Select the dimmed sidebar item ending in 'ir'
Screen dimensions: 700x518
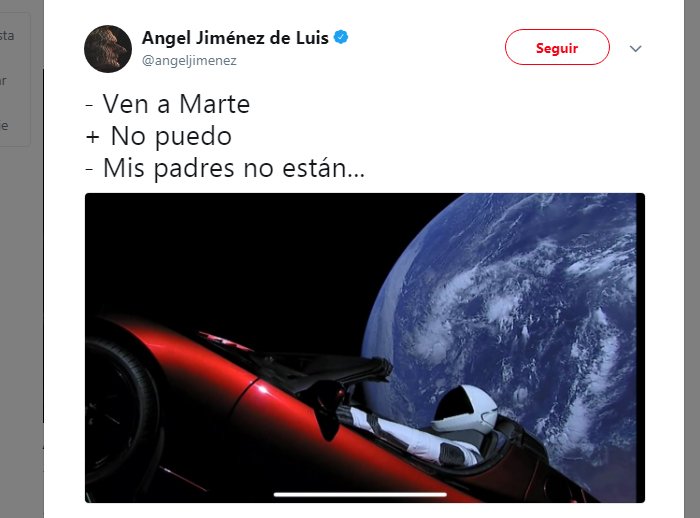click(4, 81)
